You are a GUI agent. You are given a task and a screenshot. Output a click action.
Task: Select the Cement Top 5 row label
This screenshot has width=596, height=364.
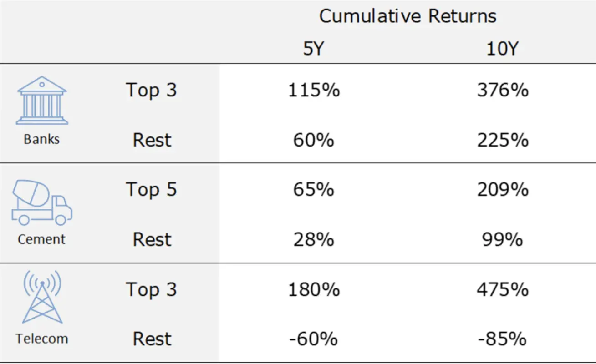click(151, 189)
